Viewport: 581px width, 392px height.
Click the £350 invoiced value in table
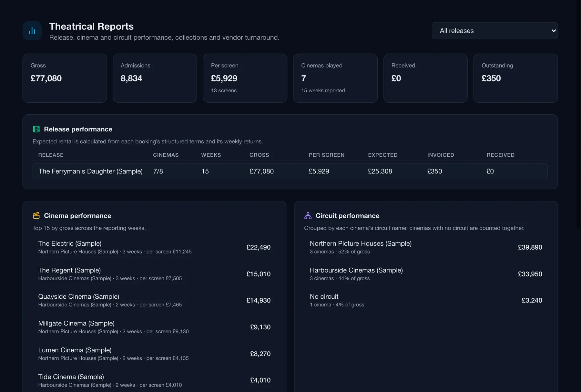(x=434, y=171)
